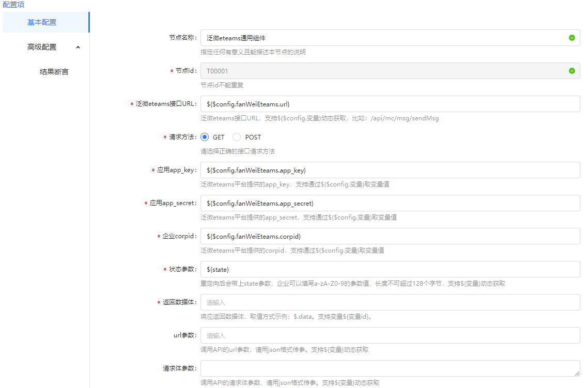This screenshot has height=388, width=588.
Task: Select the GET request method
Action: [x=205, y=137]
